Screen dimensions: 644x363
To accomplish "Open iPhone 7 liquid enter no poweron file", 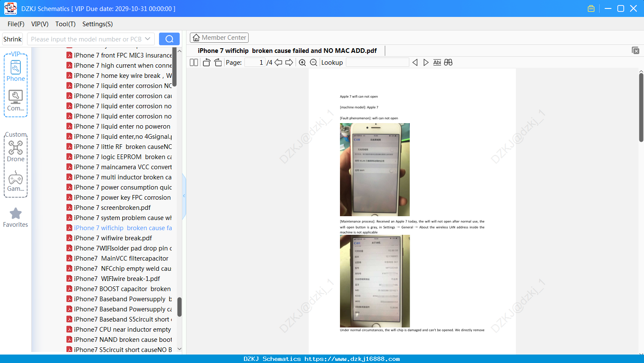I will 119,126.
